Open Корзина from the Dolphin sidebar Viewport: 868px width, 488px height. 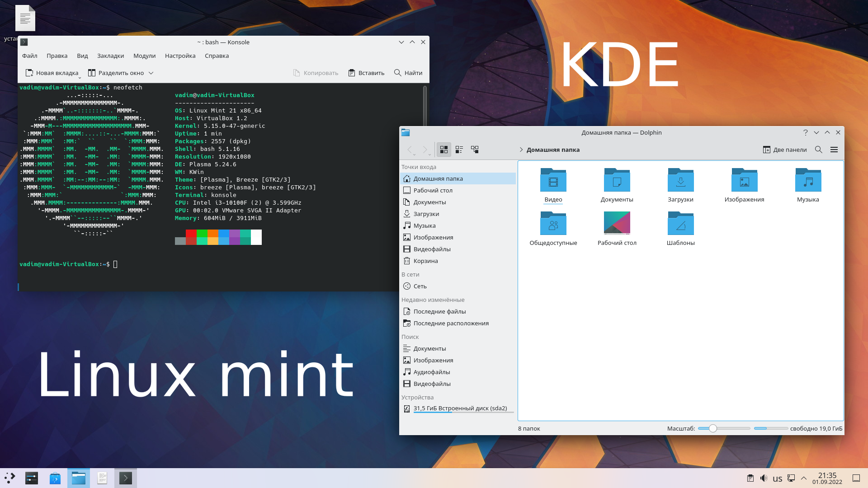coord(425,261)
